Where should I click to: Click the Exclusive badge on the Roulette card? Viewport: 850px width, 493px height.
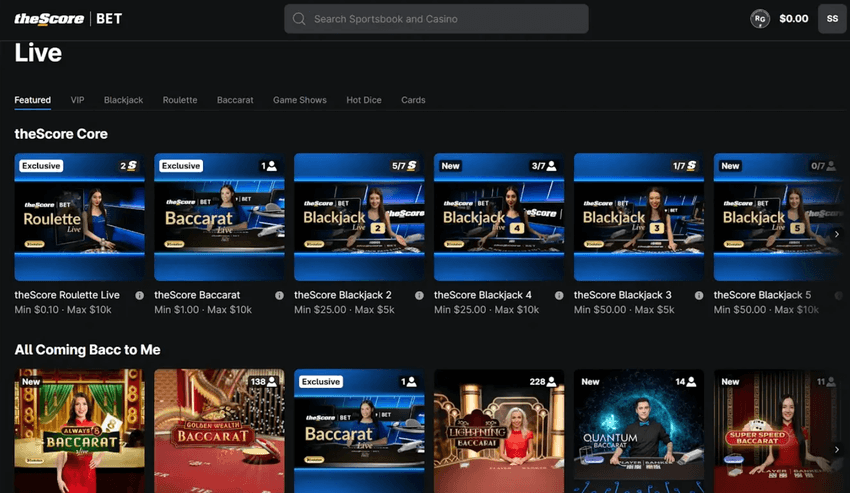pyautogui.click(x=41, y=166)
